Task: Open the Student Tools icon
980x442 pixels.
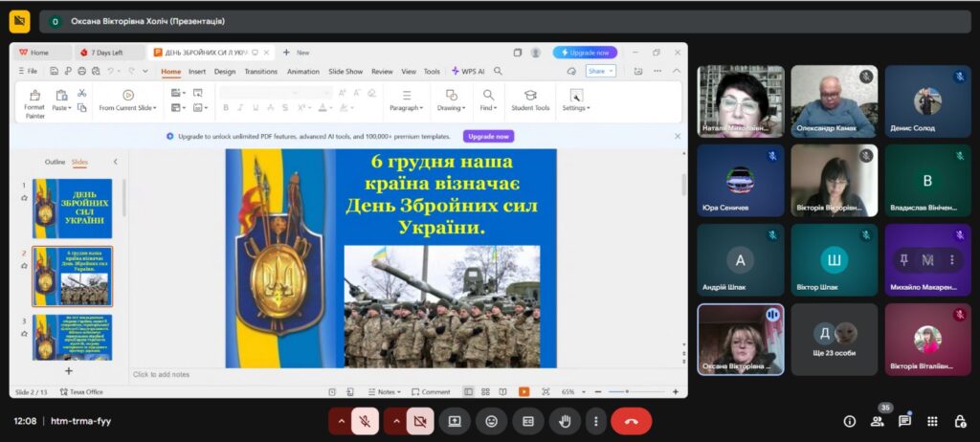Action: [x=530, y=99]
